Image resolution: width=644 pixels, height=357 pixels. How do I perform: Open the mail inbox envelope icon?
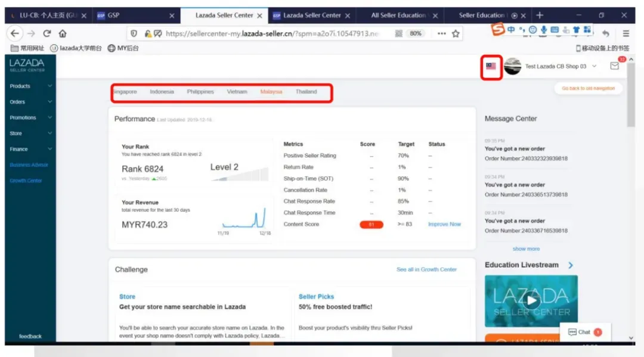(614, 66)
